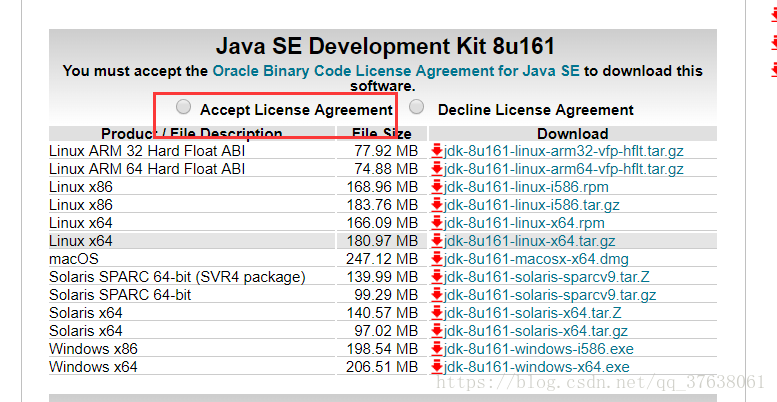Click download arrow icon beside windows-i586.exe

pos(437,348)
